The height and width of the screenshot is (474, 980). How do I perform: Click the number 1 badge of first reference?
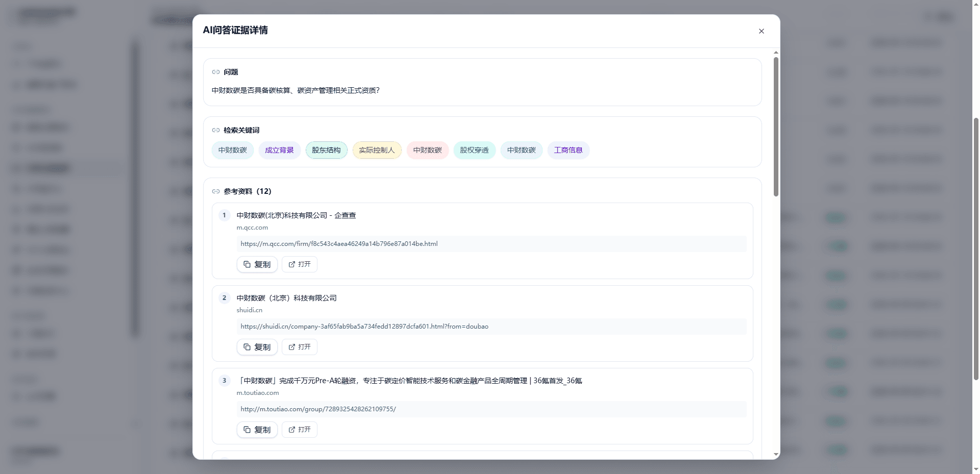pos(224,215)
